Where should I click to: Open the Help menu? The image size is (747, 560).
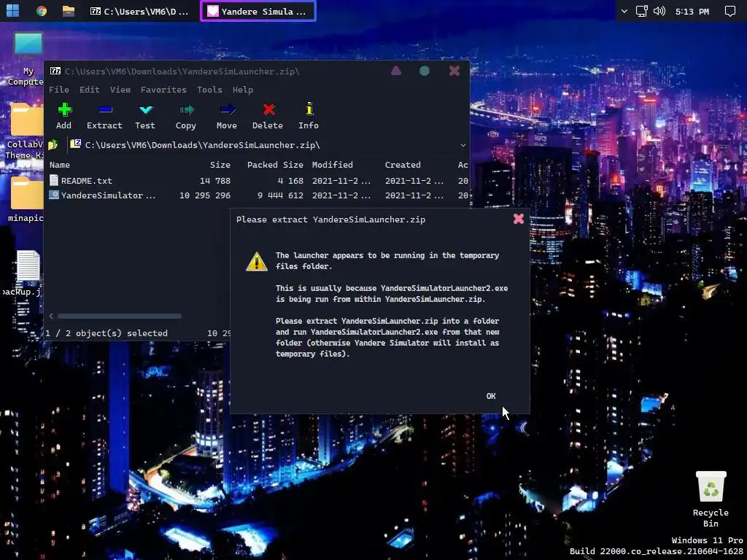pyautogui.click(x=242, y=90)
